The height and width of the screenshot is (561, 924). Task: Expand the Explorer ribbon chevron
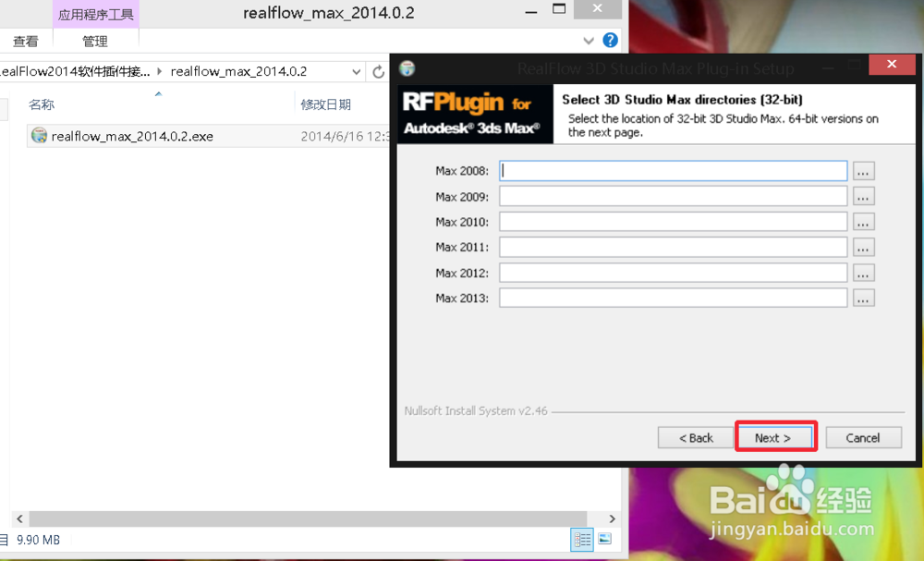[x=588, y=41]
